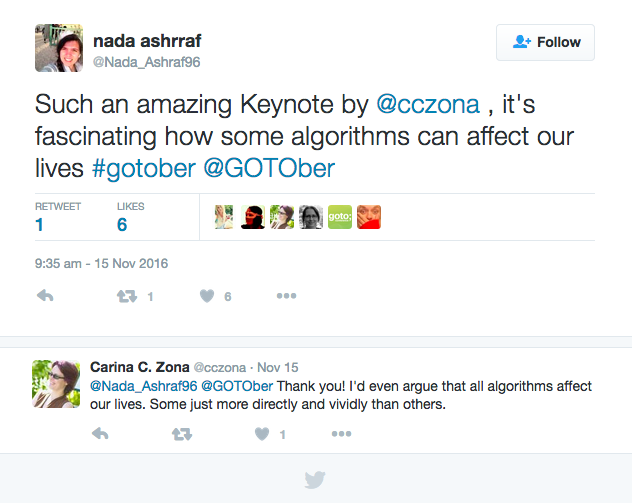
Task: Open the @cczona mention link
Action: click(x=428, y=104)
